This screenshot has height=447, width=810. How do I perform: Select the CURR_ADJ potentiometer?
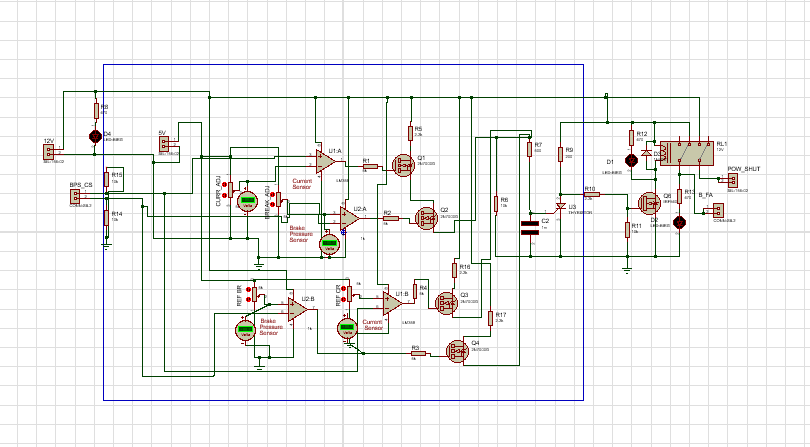[x=231, y=188]
